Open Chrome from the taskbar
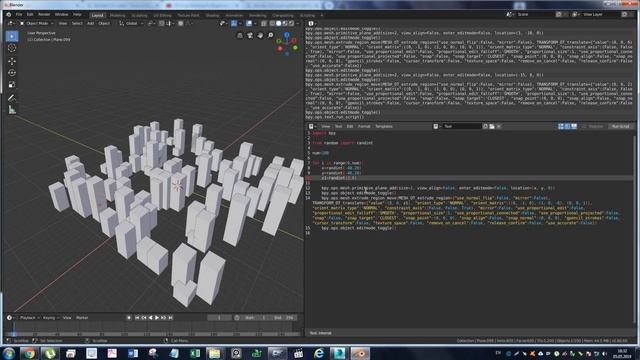Screen dimensions: 640x360 click(x=29, y=353)
